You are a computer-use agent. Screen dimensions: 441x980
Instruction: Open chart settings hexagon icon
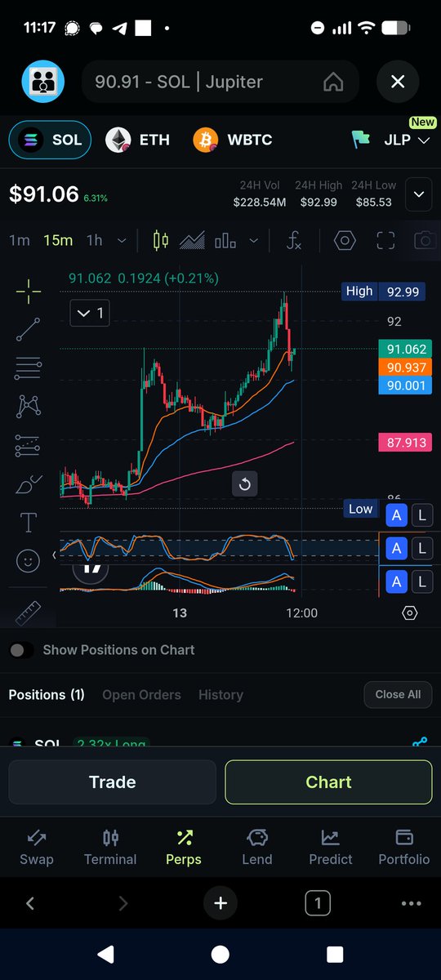(345, 240)
